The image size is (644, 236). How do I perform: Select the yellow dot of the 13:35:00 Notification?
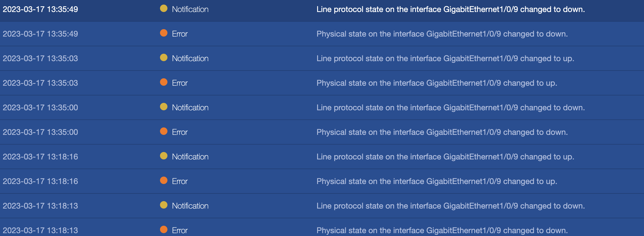coord(164,107)
